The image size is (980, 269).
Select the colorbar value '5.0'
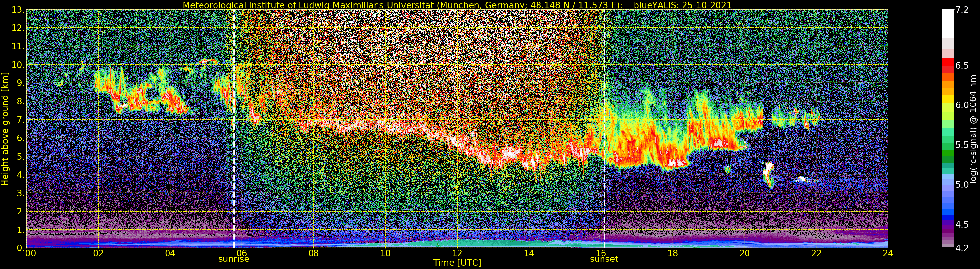coord(962,185)
